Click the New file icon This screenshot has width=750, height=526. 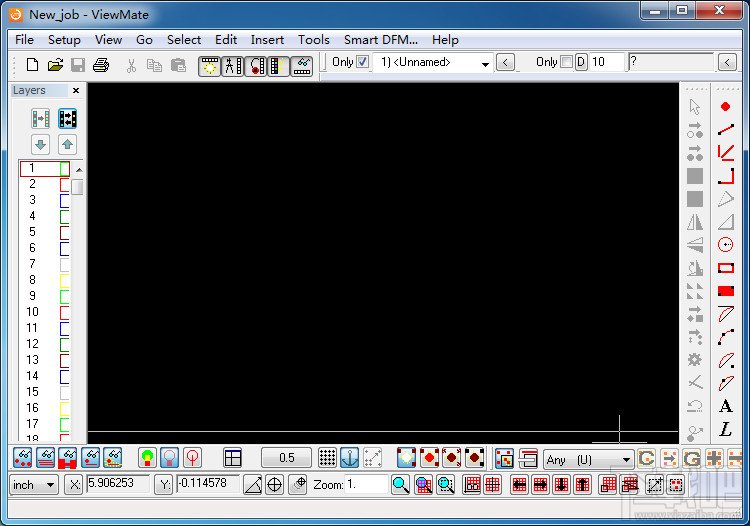pos(32,65)
